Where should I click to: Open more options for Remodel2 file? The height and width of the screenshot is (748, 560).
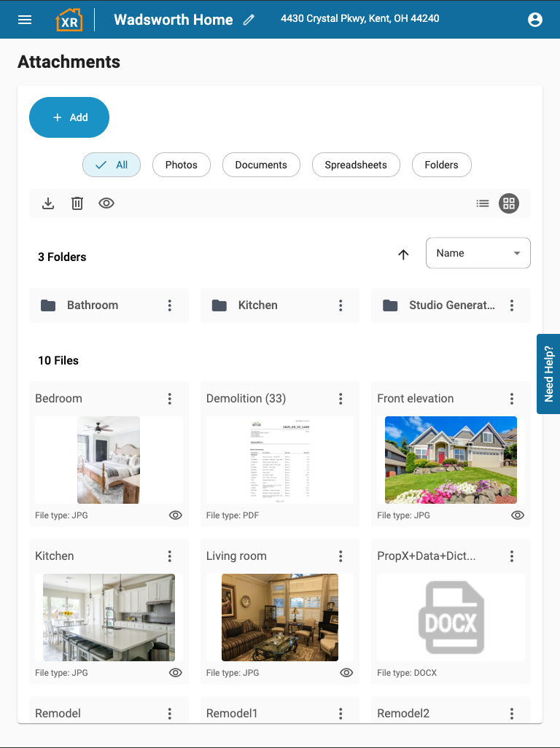tap(512, 714)
